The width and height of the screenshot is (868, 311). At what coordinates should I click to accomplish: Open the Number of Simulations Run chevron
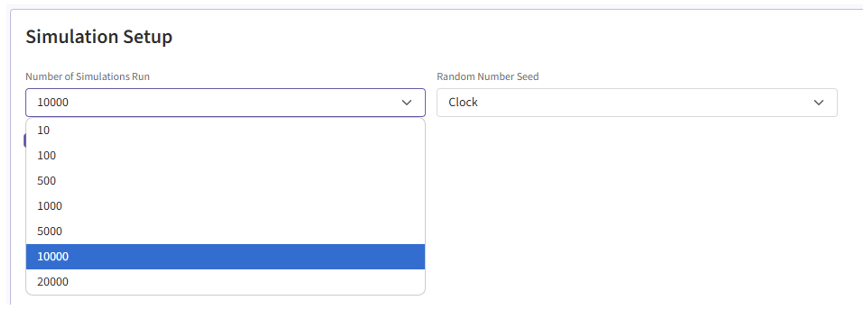click(x=406, y=103)
